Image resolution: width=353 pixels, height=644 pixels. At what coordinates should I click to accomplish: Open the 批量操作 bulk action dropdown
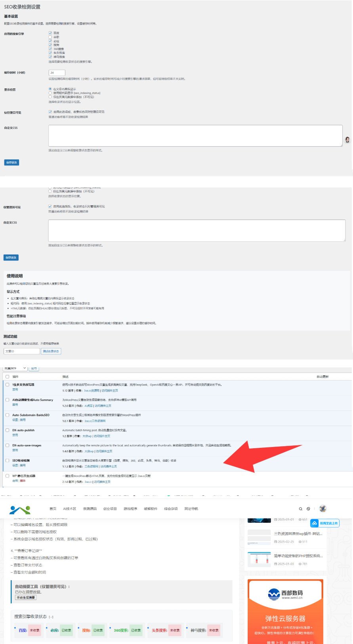click(x=15, y=368)
